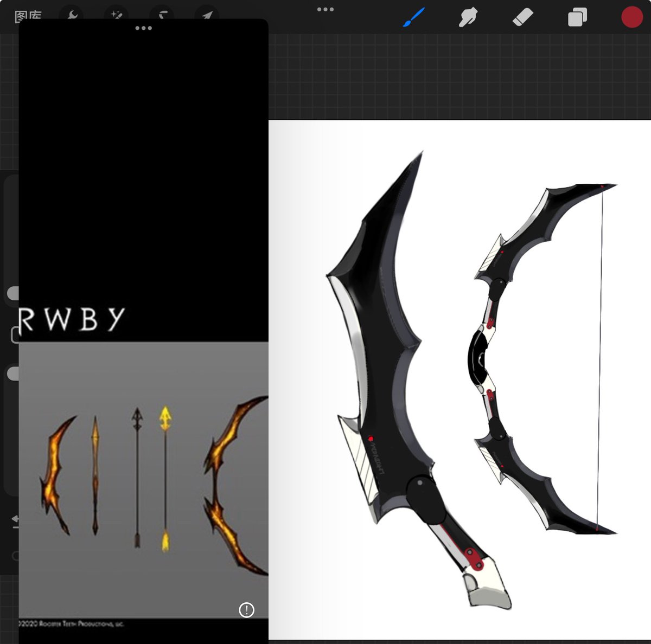Select the Brush tool
Screen dimensions: 651x644
click(x=414, y=18)
